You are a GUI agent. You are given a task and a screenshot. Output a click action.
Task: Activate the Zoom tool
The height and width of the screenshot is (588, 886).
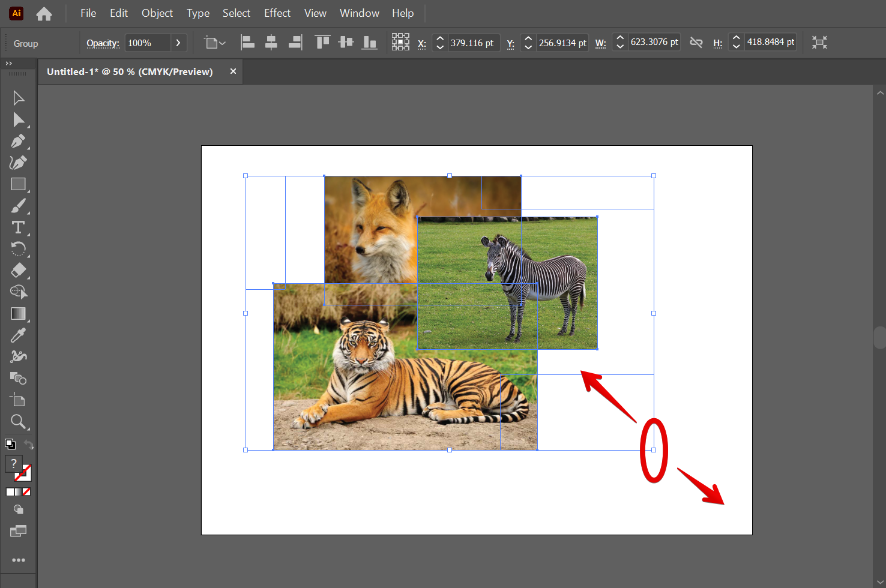[18, 422]
